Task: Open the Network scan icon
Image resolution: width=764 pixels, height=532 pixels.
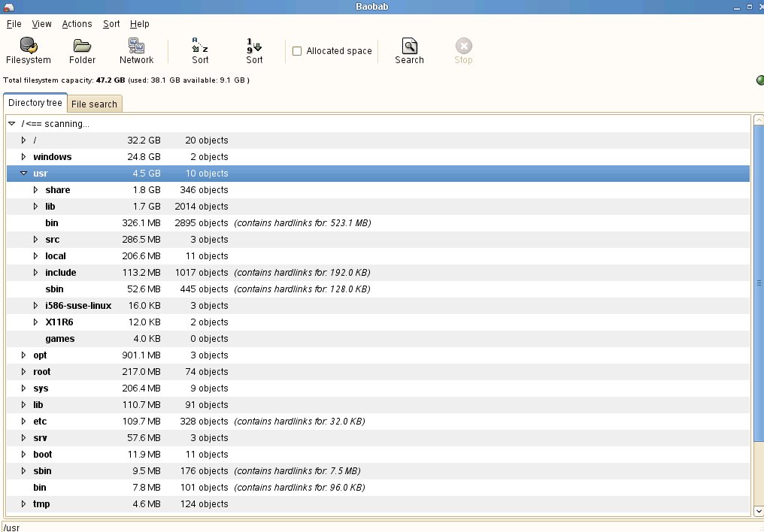Action: (x=136, y=46)
